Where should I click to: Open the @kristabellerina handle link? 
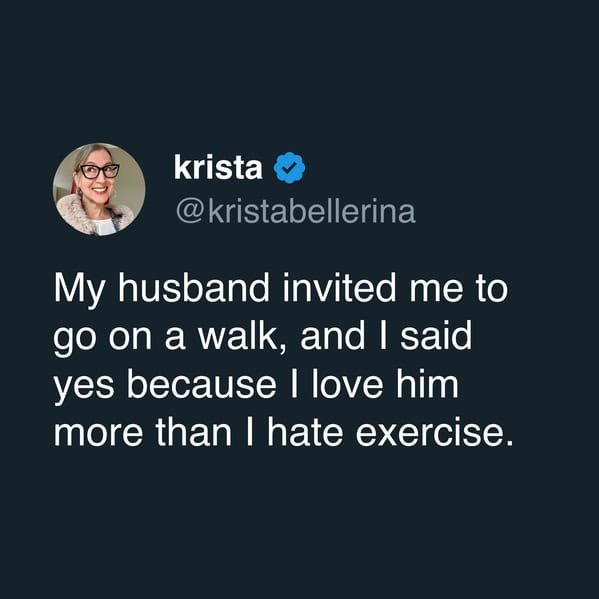(x=296, y=210)
